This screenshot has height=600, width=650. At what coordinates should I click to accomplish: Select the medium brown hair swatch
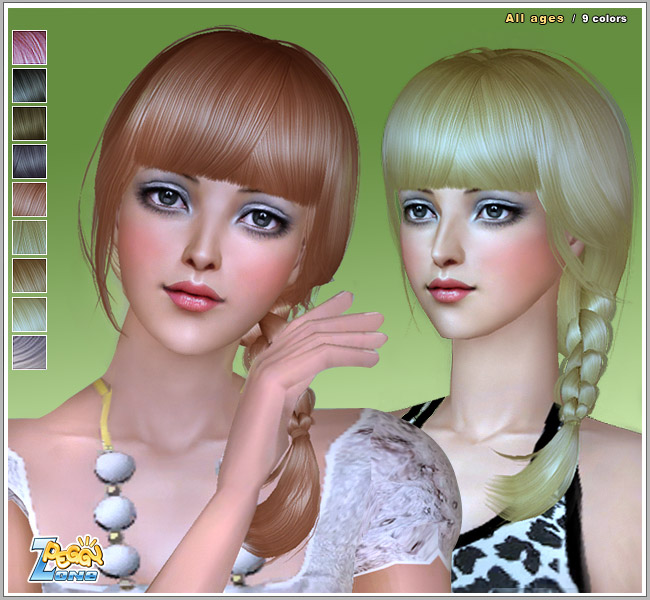click(x=29, y=275)
